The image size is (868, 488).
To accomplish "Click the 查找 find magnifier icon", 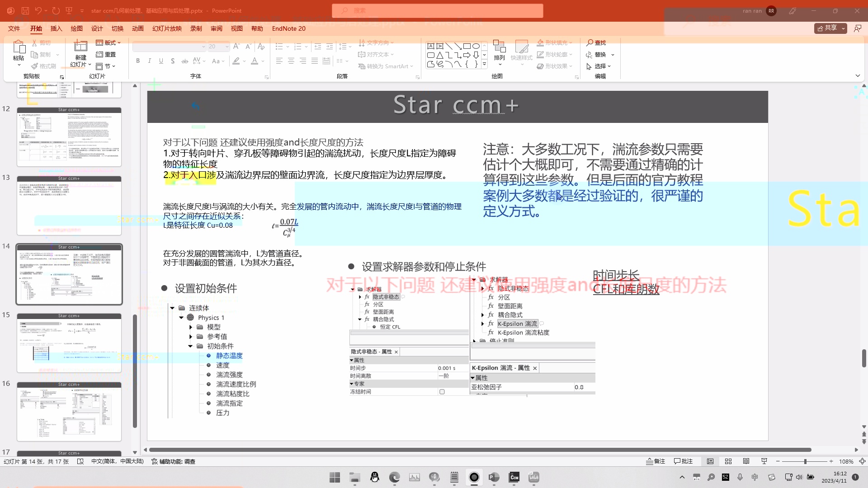I will pos(590,42).
